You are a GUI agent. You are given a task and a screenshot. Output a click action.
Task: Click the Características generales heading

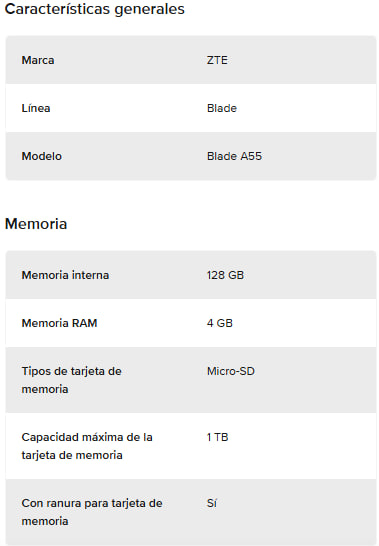pyautogui.click(x=94, y=9)
